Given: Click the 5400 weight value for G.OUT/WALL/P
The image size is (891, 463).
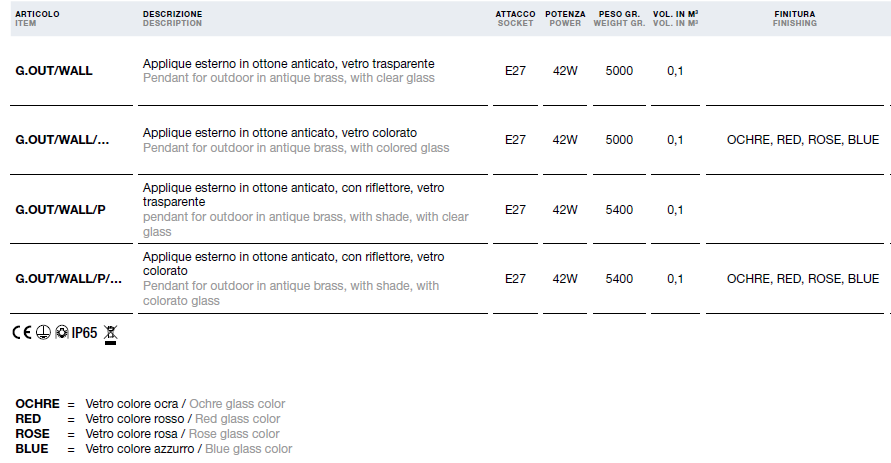Looking at the screenshot, I should pos(619,210).
